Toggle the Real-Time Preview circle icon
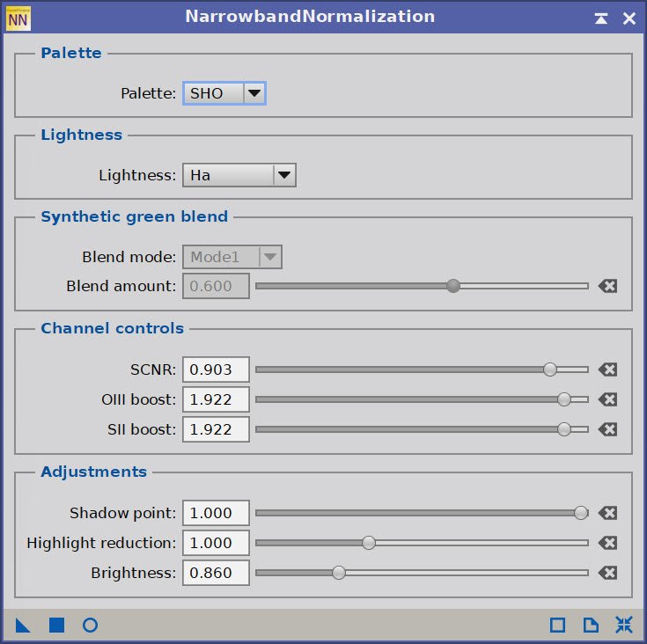Image resolution: width=647 pixels, height=644 pixels. [91, 625]
